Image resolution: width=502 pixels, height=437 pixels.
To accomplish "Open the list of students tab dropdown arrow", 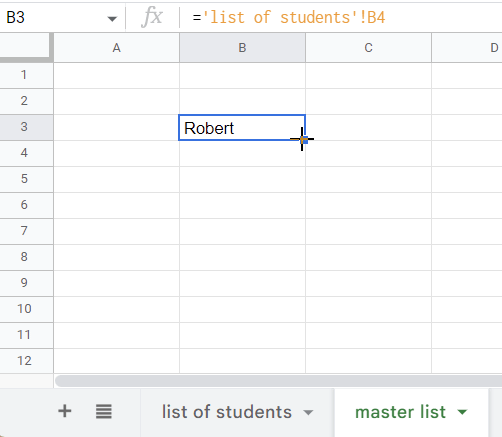I will coord(308,413).
